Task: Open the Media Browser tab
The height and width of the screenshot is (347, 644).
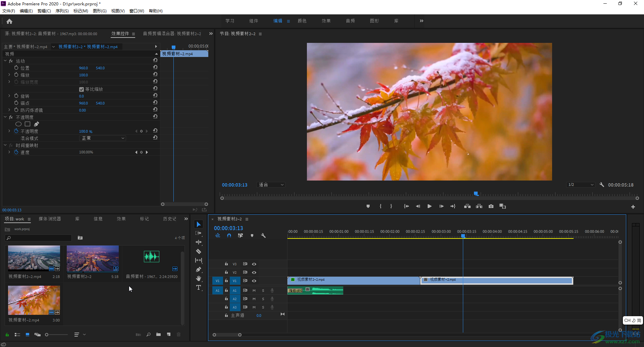Action: pyautogui.click(x=50, y=219)
